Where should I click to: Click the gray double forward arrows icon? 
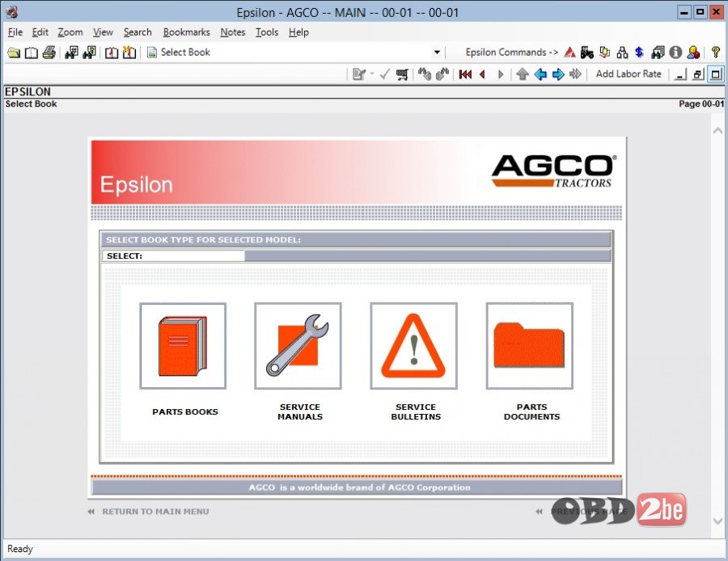[x=575, y=74]
